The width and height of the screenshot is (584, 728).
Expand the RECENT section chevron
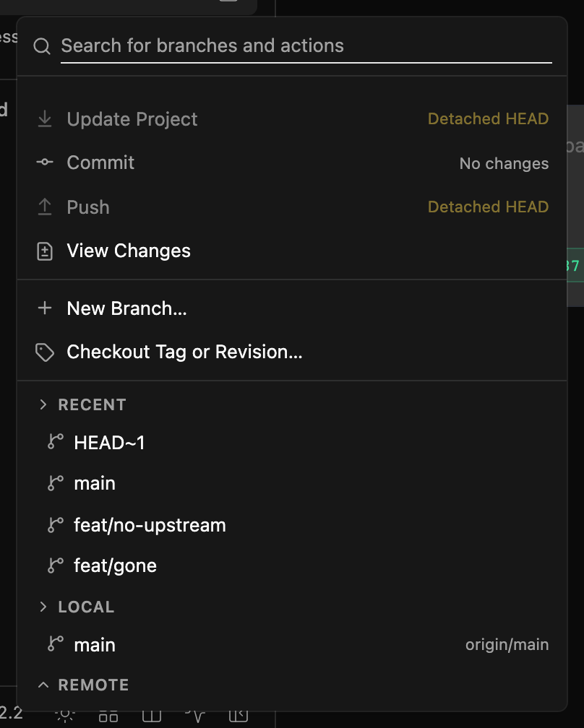coord(43,404)
